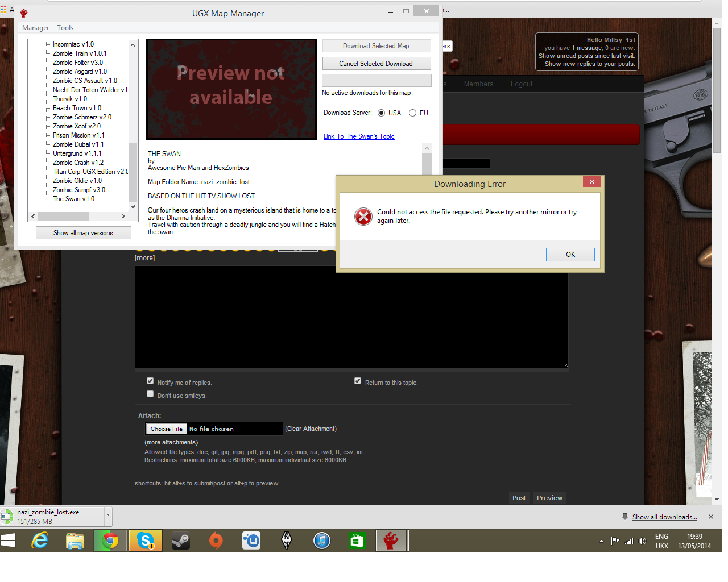
Task: Open the Tools menu
Action: [x=65, y=28]
